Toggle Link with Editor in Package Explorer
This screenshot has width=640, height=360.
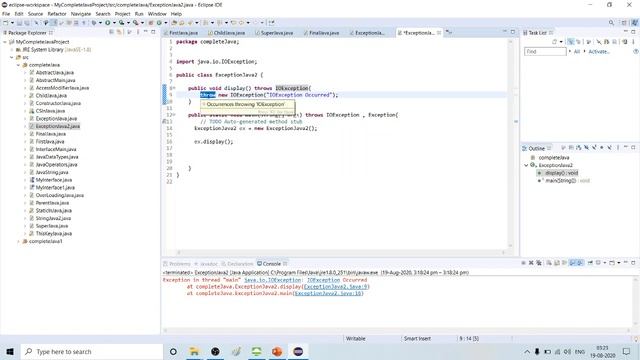click(x=119, y=32)
